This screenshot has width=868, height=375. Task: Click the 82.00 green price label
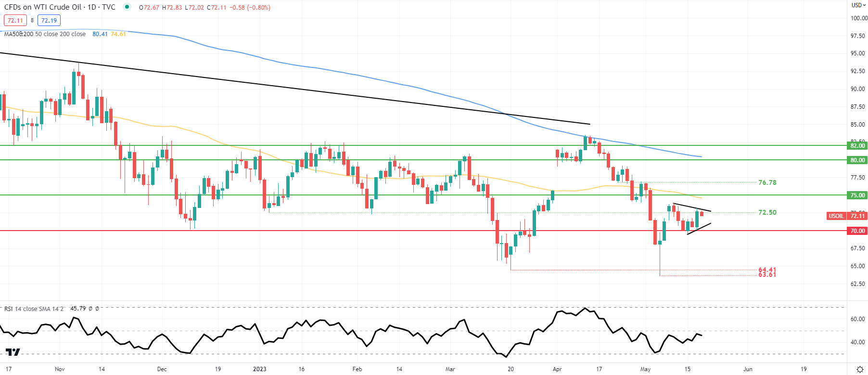point(857,145)
